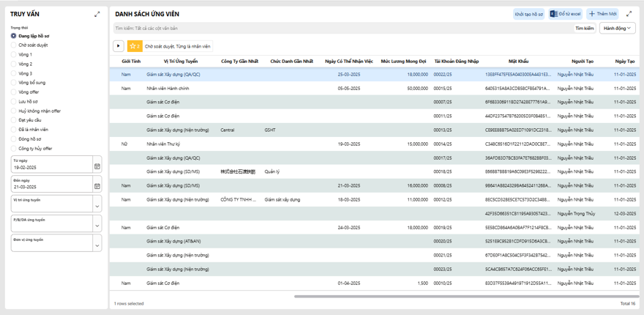Sort by Mật Khẩu column header
Screen dimensions: 644x315
518,62
